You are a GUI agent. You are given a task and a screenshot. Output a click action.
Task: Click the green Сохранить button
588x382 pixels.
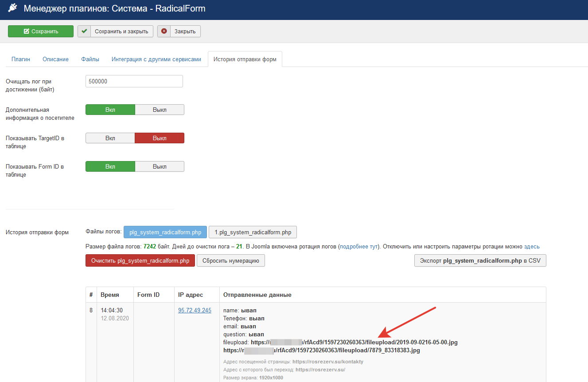point(41,31)
